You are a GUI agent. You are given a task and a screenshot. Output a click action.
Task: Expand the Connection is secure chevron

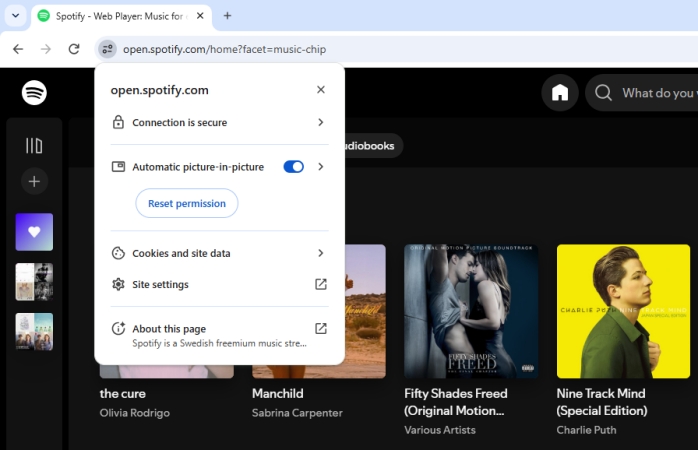321,122
